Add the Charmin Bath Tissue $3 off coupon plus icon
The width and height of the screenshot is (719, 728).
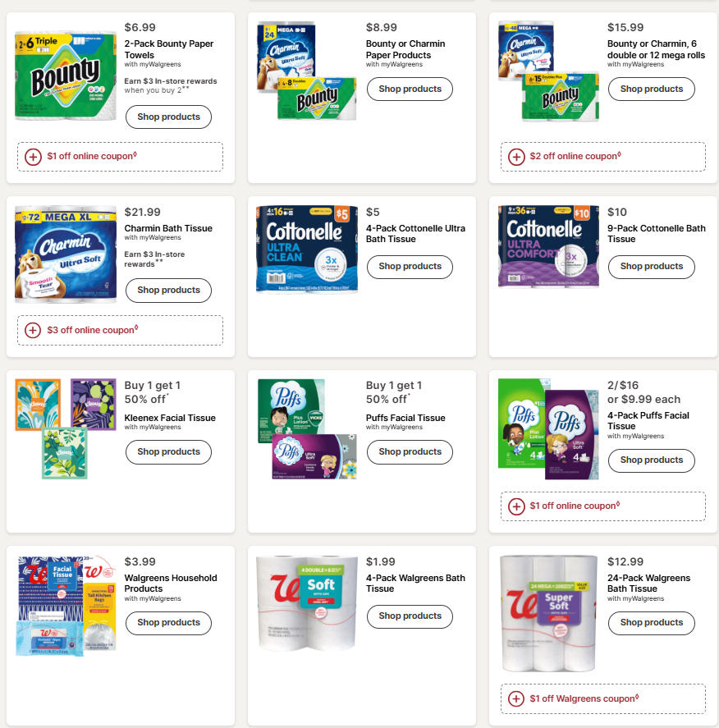pyautogui.click(x=33, y=331)
